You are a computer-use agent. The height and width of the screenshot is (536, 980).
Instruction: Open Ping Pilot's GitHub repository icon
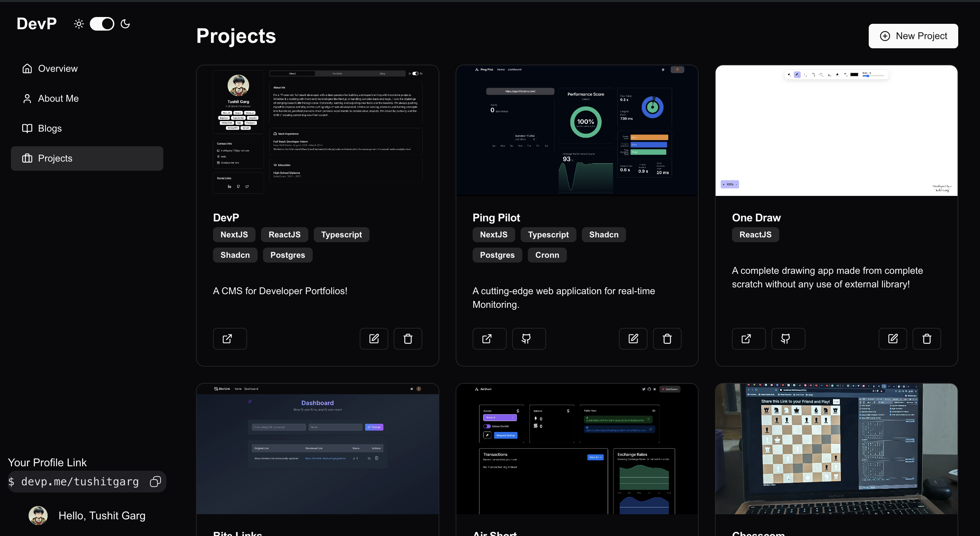[x=528, y=338]
